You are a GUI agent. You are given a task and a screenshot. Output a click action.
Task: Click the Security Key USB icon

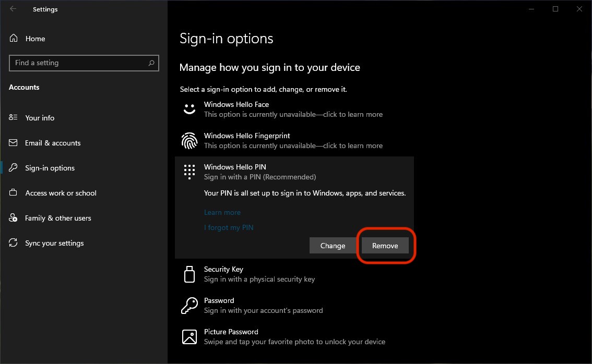click(190, 274)
